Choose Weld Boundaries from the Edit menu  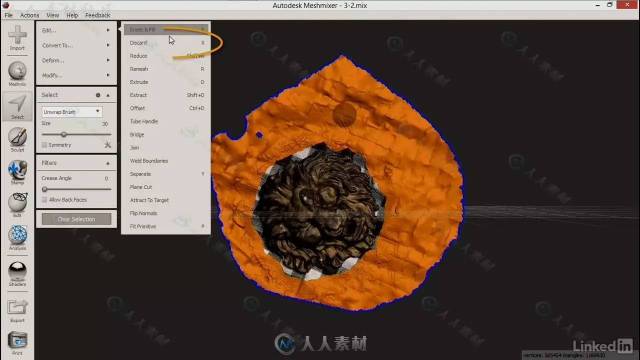[x=166, y=161]
